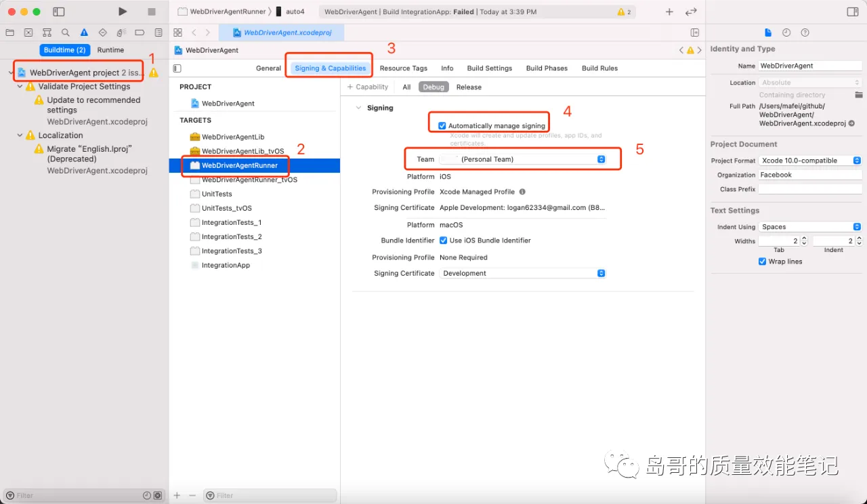Jump to the previous issue

click(681, 50)
